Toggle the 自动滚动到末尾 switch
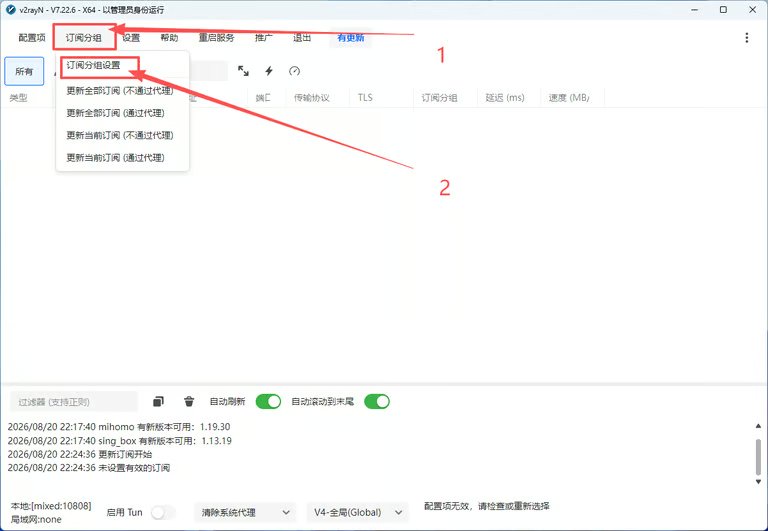The height and width of the screenshot is (531, 768). tap(377, 402)
